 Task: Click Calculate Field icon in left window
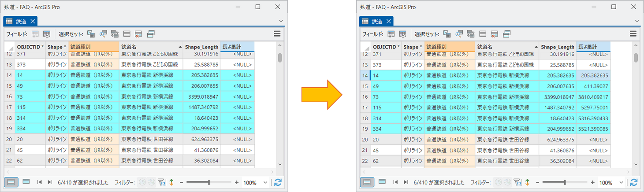[x=47, y=34]
